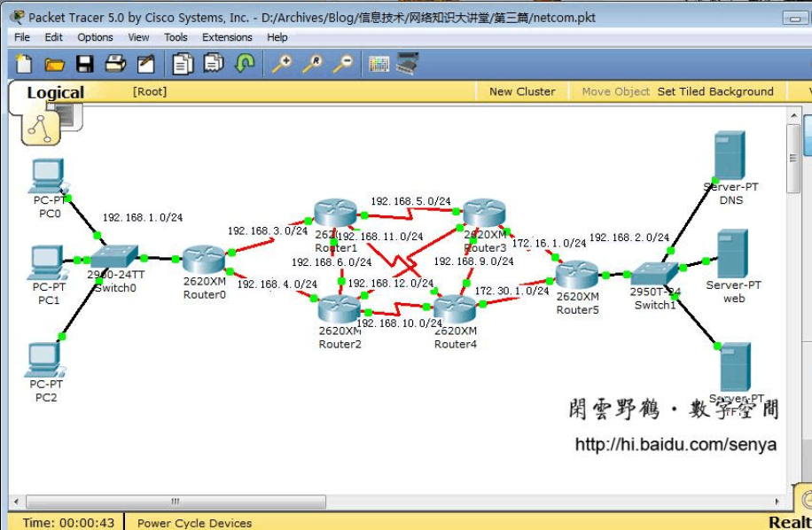Click the Switch0 device
The image size is (812, 530).
(x=114, y=257)
